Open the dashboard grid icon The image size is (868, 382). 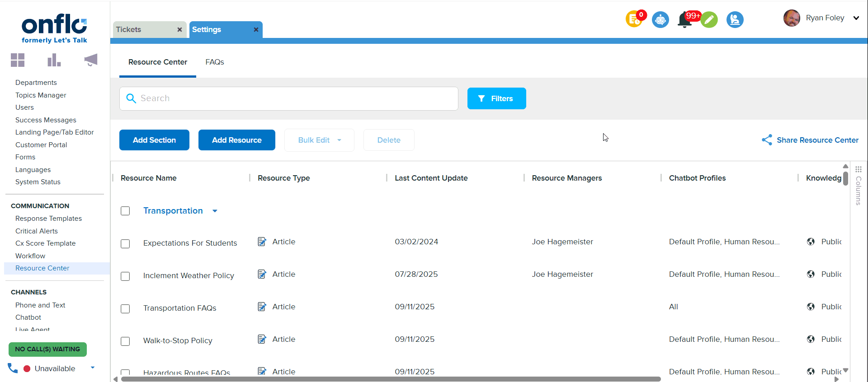[18, 60]
